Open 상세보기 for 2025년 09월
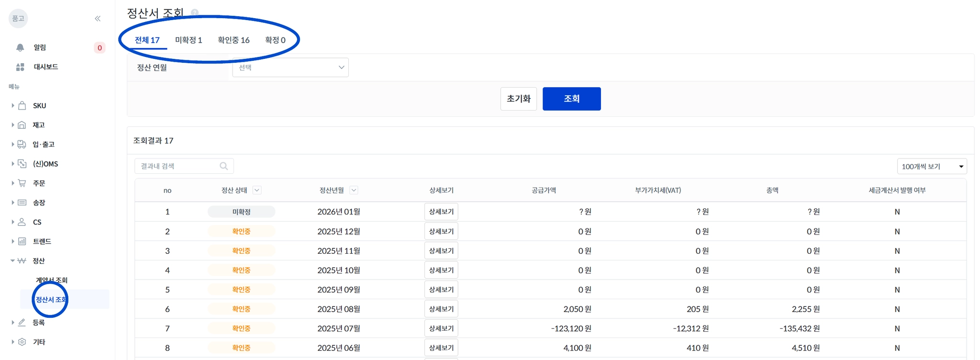This screenshot has height=360, width=980. pyautogui.click(x=441, y=290)
